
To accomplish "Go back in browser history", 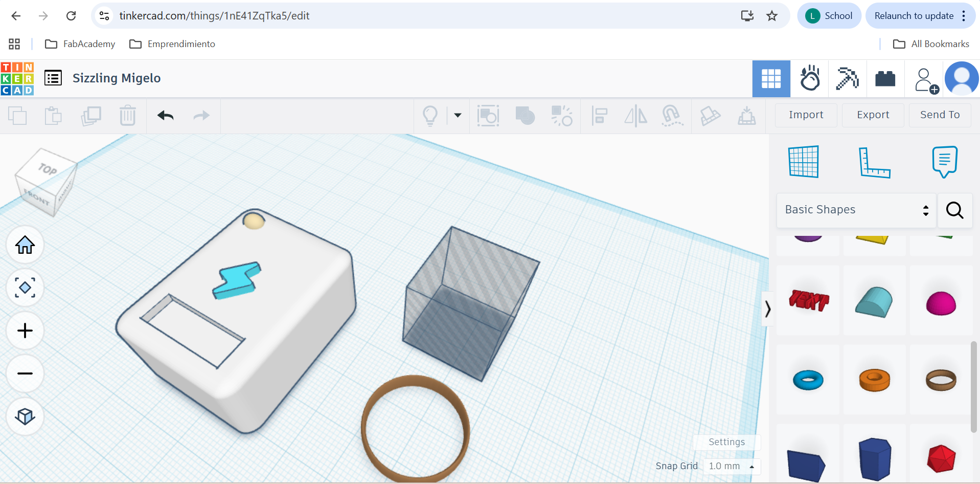I will coord(16,16).
